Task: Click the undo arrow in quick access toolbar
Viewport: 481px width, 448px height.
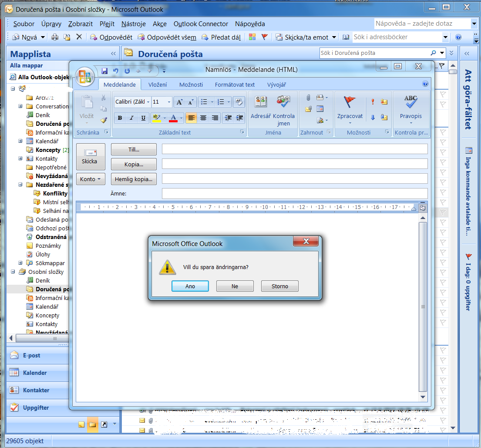Action: point(116,71)
